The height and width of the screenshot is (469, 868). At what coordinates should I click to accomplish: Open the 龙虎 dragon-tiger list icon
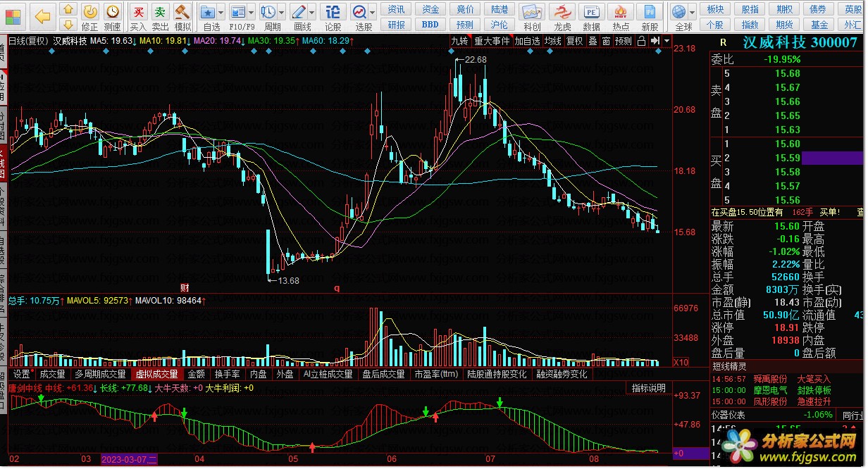562,16
